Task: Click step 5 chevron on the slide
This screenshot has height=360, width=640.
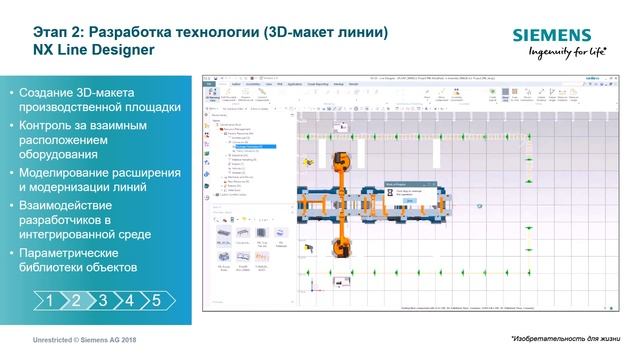Action: coord(158,300)
